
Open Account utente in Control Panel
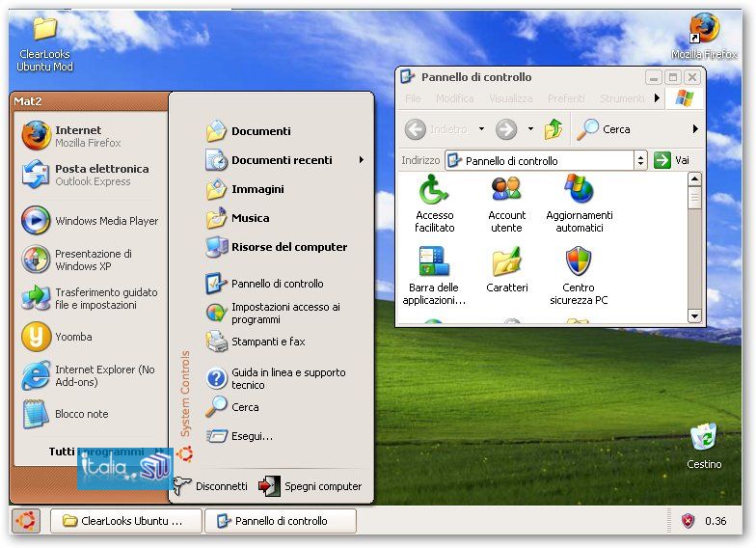[x=506, y=205]
